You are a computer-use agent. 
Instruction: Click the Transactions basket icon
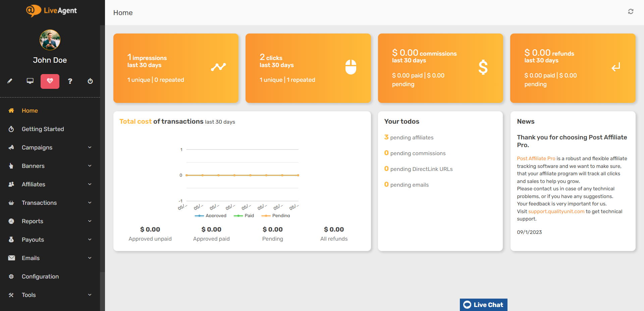coord(11,203)
